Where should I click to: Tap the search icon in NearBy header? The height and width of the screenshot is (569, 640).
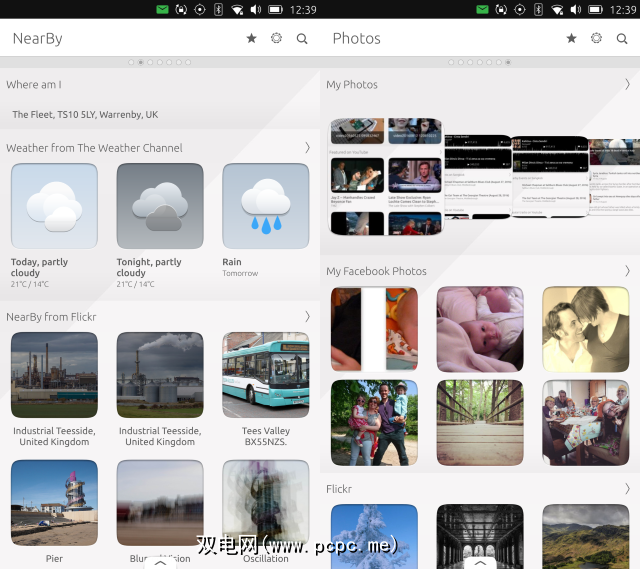[x=302, y=39]
